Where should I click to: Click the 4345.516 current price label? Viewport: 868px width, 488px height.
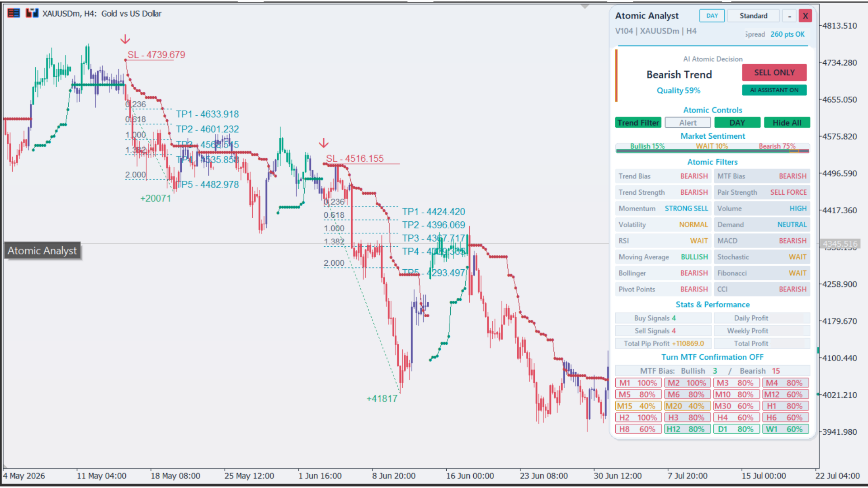point(840,244)
